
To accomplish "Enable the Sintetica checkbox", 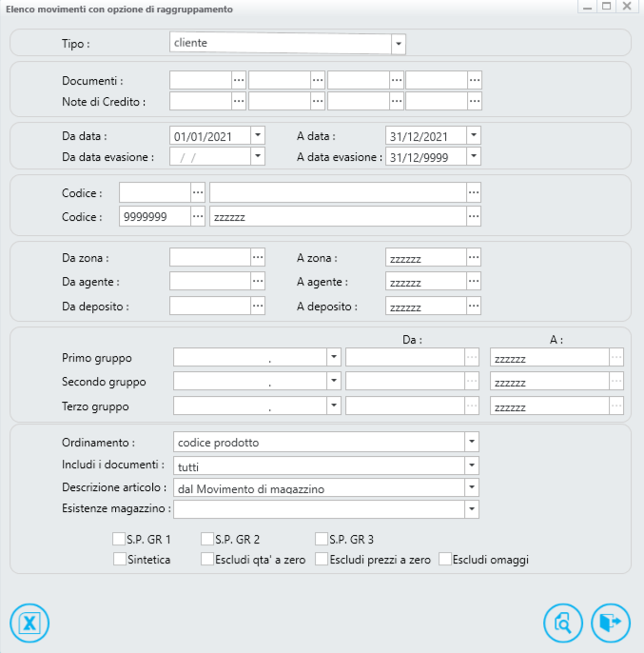I will tap(119, 560).
